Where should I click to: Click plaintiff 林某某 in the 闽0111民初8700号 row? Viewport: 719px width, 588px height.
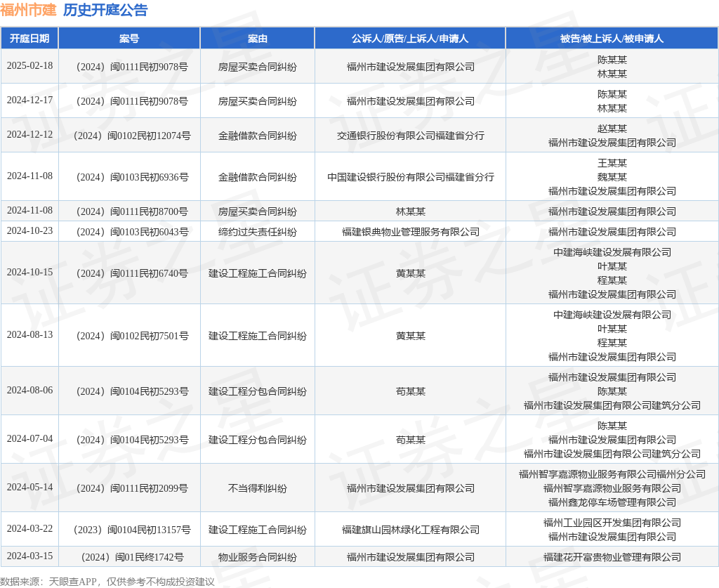coord(410,211)
